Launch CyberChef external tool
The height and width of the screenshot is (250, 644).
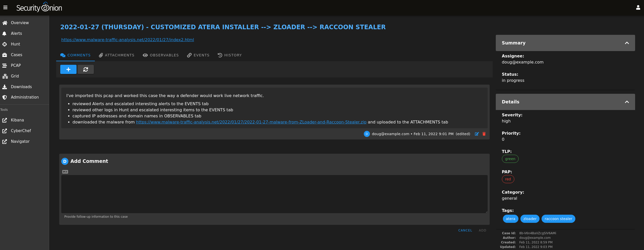24,131
